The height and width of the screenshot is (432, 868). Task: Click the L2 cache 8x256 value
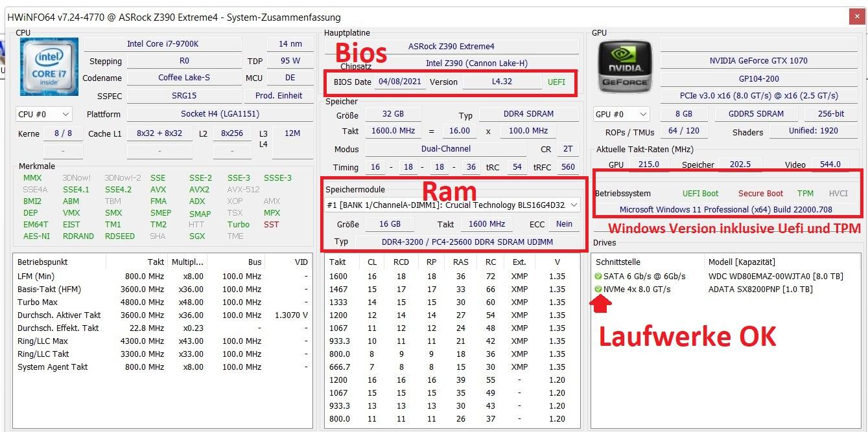coord(232,133)
